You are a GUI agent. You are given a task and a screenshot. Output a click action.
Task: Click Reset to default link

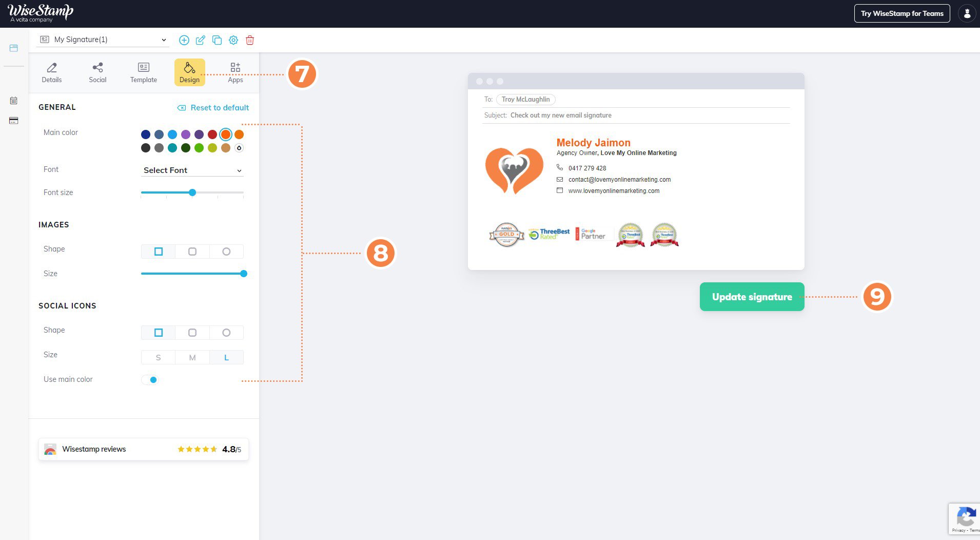(213, 108)
